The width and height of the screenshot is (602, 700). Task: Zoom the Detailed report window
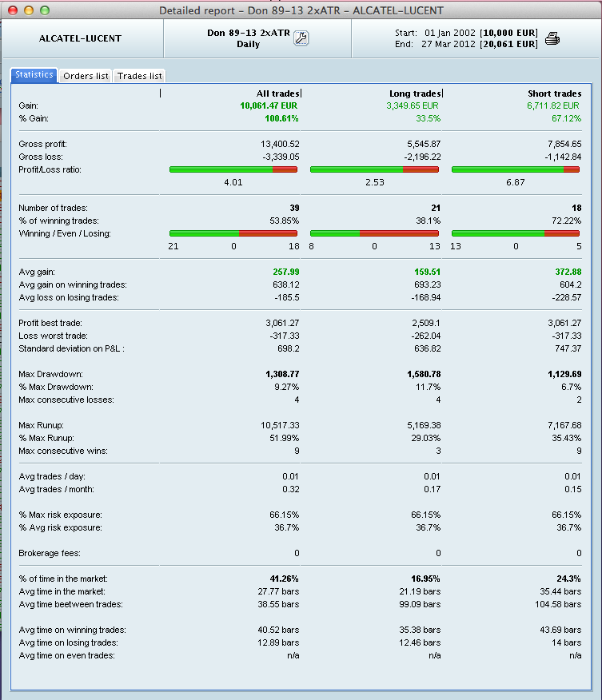tap(45, 10)
